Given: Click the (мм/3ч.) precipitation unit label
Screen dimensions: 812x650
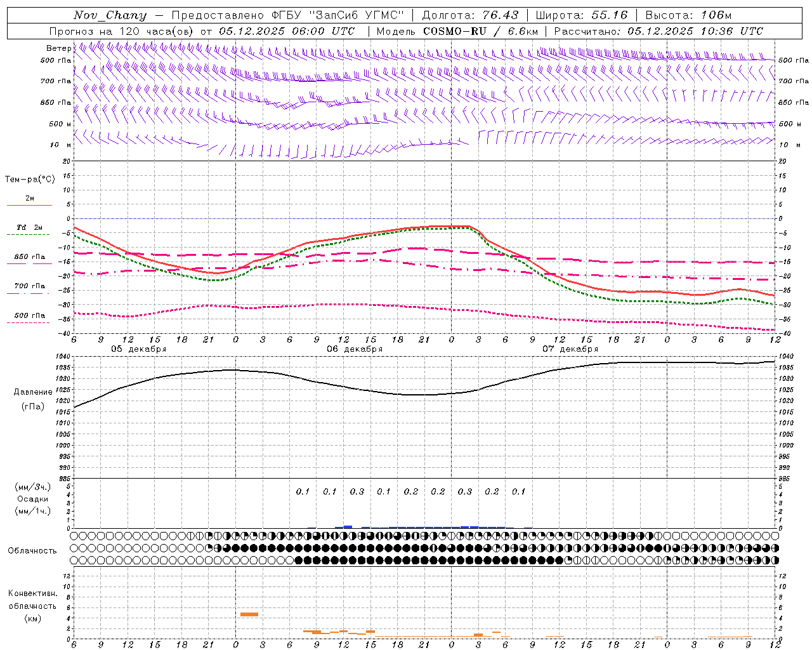Looking at the screenshot, I should coord(33,487).
